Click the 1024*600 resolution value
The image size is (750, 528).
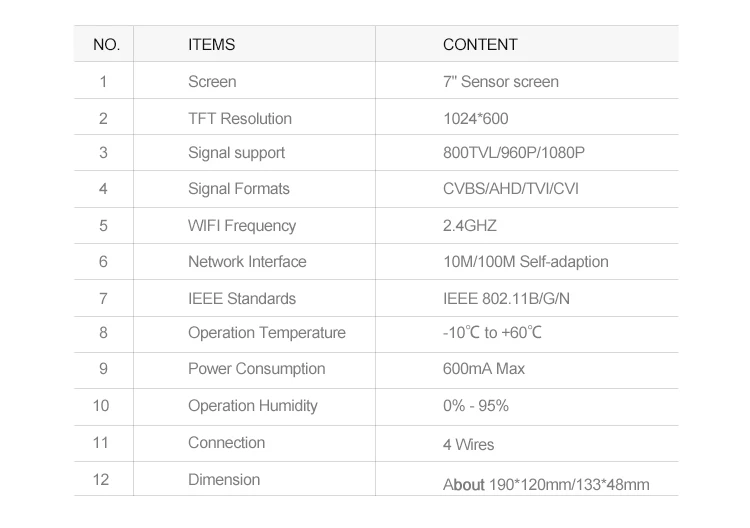[475, 119]
